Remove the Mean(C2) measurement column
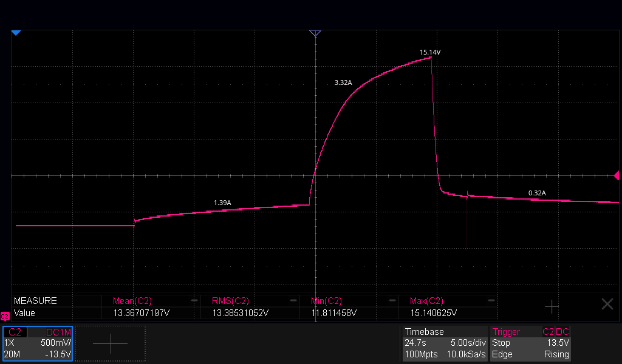The width and height of the screenshot is (622, 364). 194,301
